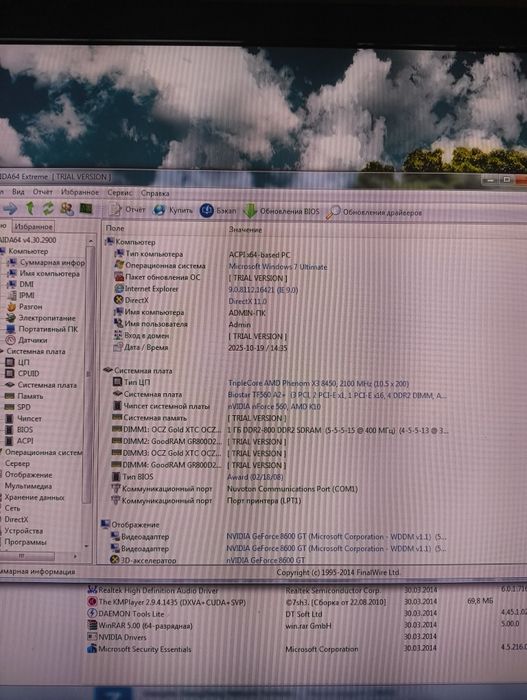Select the Датчики tree item
The width and height of the screenshot is (527, 700).
[27, 340]
